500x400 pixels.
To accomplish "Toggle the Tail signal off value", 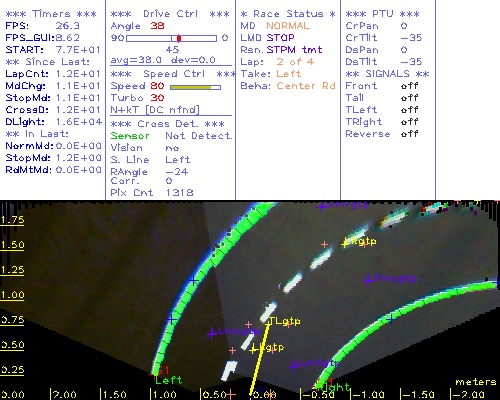I will 409,98.
